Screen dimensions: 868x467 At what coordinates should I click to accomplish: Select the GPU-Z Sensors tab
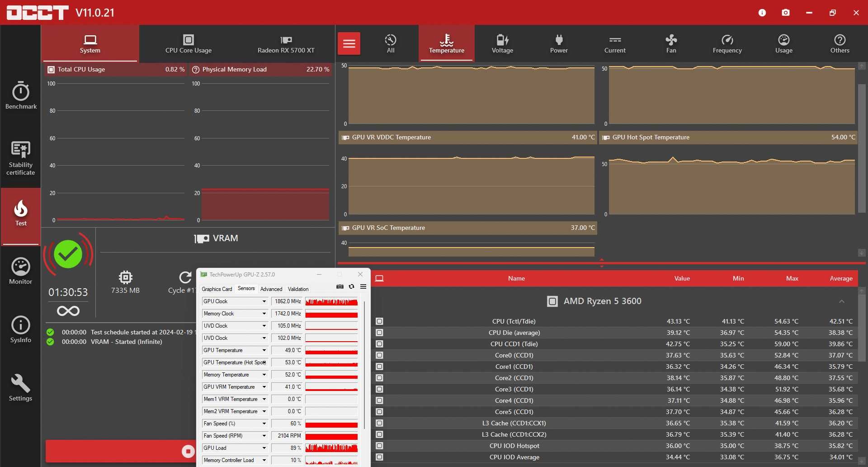(246, 288)
